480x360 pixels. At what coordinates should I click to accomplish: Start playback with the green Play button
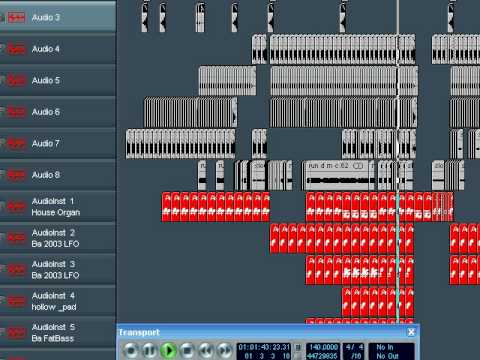coord(168,351)
